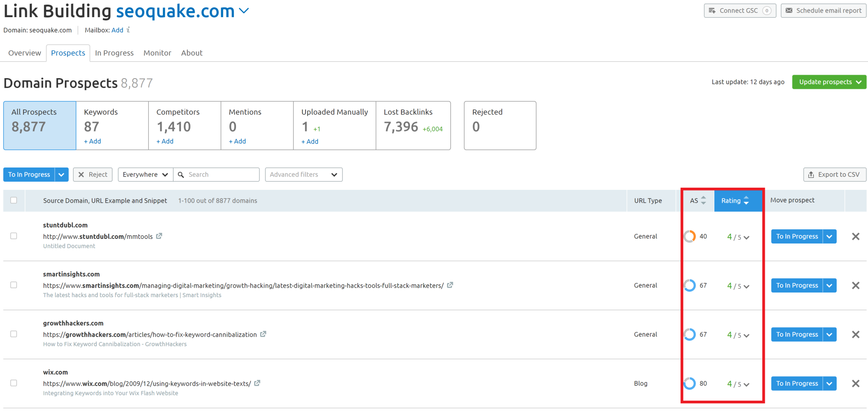The image size is (868, 411).
Task: Click Add link next to Mailbox
Action: (x=117, y=30)
